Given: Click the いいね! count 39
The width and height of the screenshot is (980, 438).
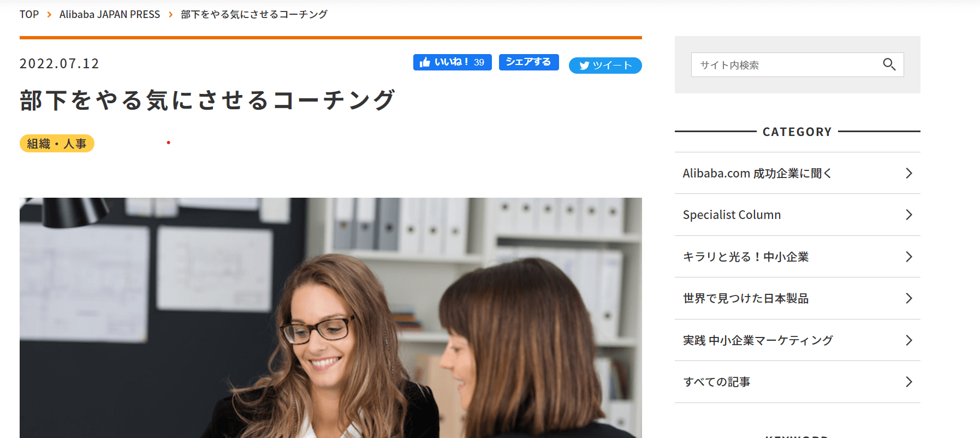Looking at the screenshot, I should 479,62.
